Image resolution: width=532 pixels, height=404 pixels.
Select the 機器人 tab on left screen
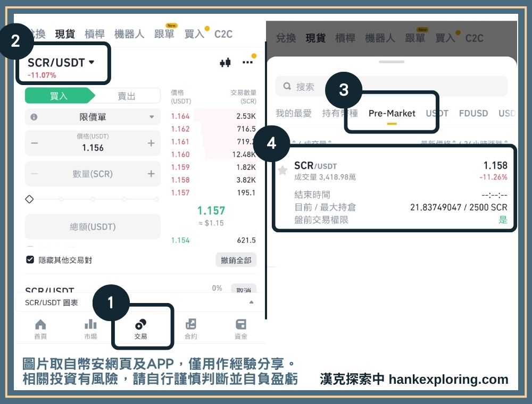click(129, 34)
